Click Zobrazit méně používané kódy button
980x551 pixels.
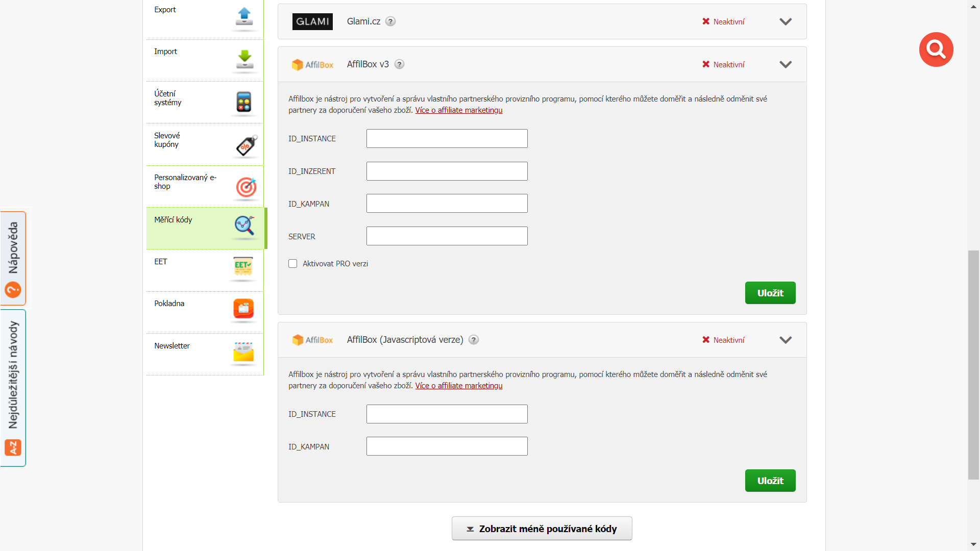(542, 529)
